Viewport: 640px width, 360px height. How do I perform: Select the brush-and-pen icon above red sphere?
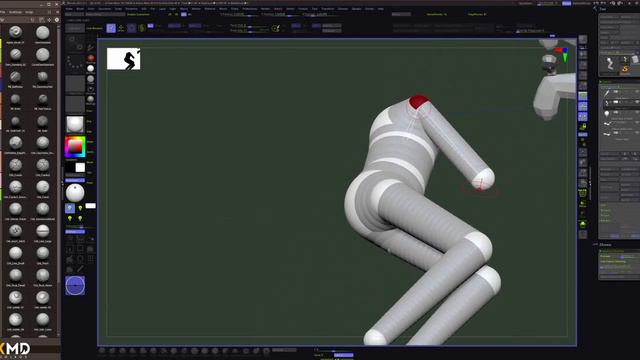click(x=91, y=48)
